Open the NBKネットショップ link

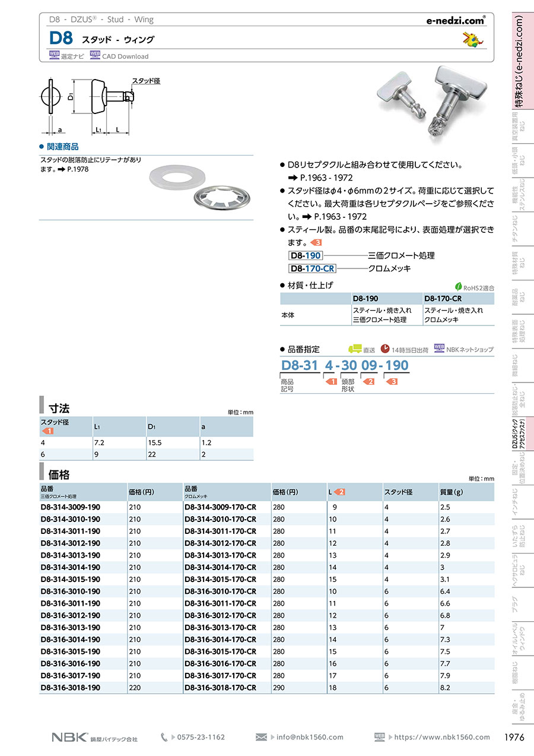470,349
